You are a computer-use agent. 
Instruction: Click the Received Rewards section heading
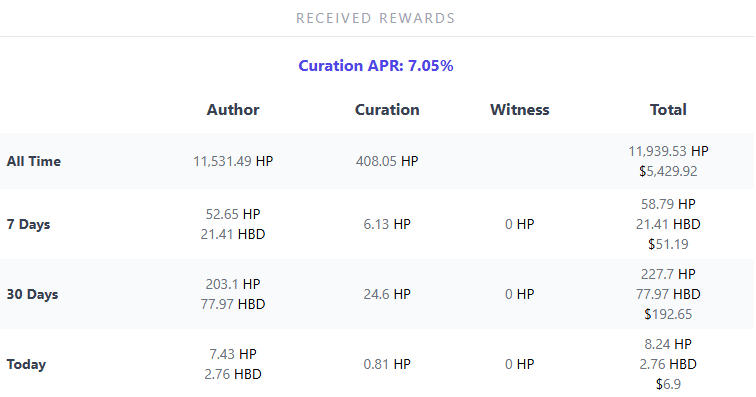click(375, 18)
